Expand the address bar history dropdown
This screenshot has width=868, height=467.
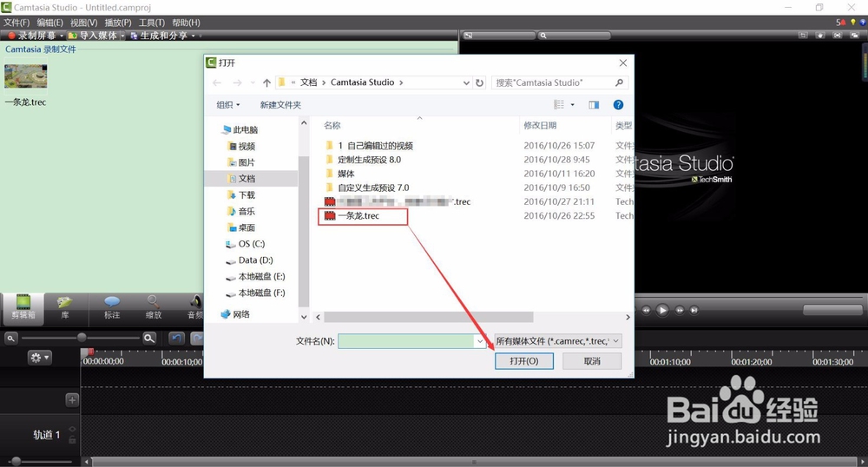click(x=466, y=82)
